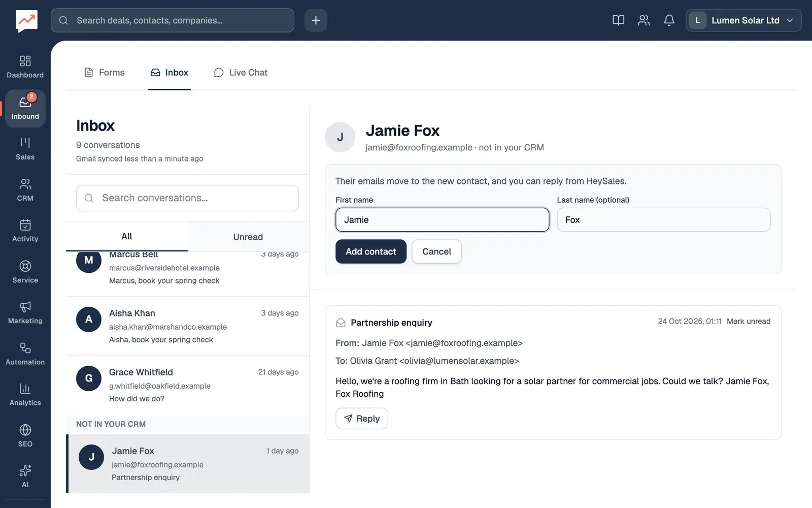
Task: Focus the global search deals field
Action: pyautogui.click(x=173, y=20)
